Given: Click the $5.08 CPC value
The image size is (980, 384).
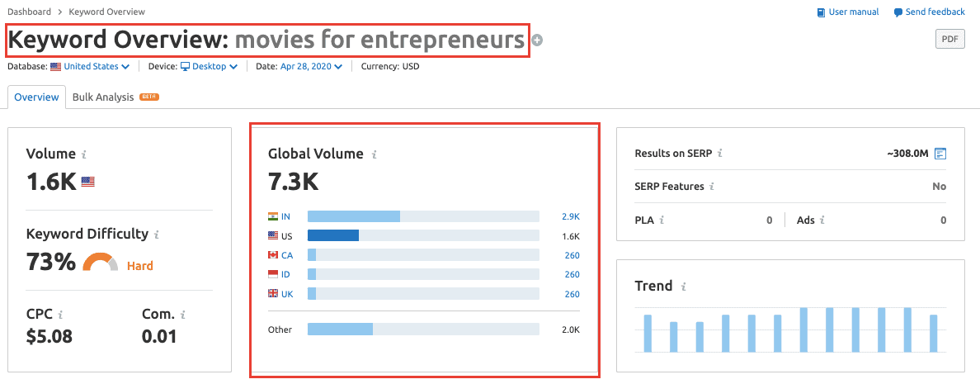Looking at the screenshot, I should pos(49,336).
